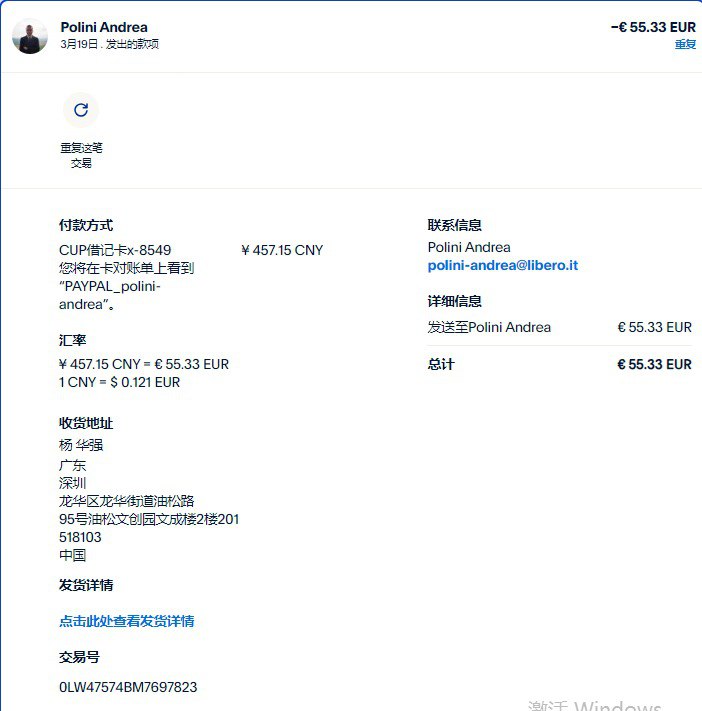The image size is (702, 711).
Task: Open Polini Andrea's profile avatar
Action: coord(30,36)
